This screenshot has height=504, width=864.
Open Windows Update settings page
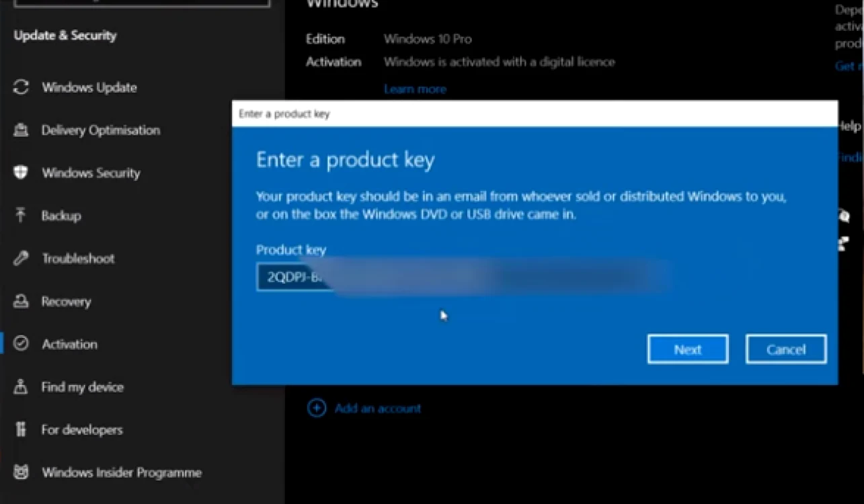[89, 87]
